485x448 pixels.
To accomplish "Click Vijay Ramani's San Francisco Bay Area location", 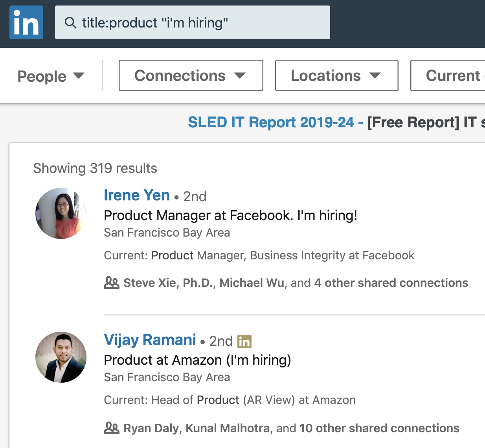I will [x=167, y=377].
